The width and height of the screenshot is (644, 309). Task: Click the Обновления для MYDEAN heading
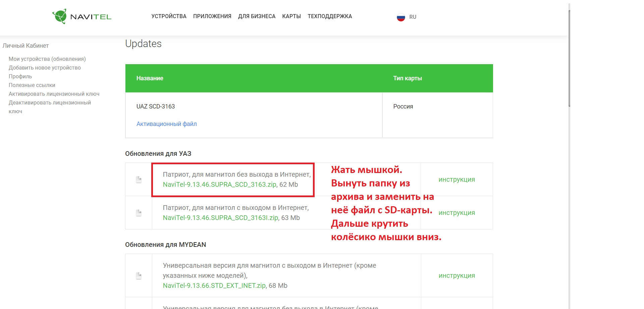tap(166, 245)
